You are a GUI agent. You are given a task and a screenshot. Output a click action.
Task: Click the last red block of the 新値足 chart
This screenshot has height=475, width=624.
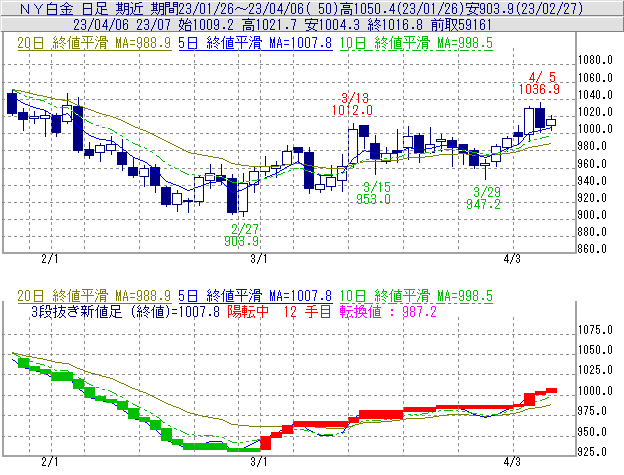551,391
